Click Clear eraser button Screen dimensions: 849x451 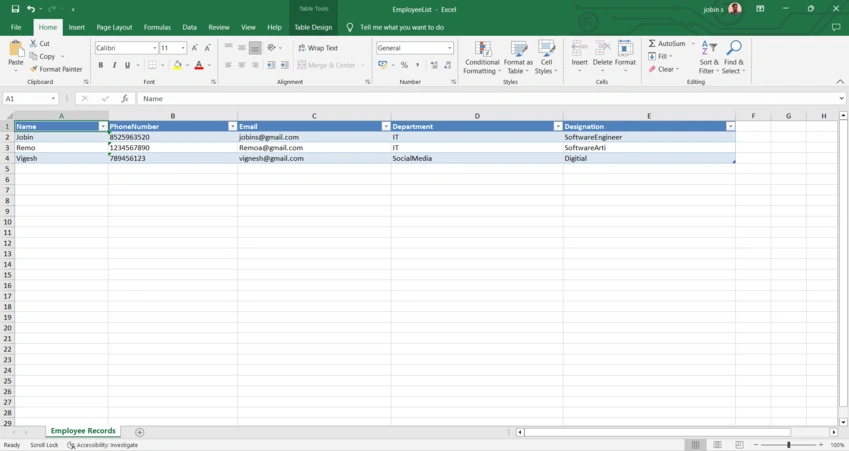click(x=664, y=69)
